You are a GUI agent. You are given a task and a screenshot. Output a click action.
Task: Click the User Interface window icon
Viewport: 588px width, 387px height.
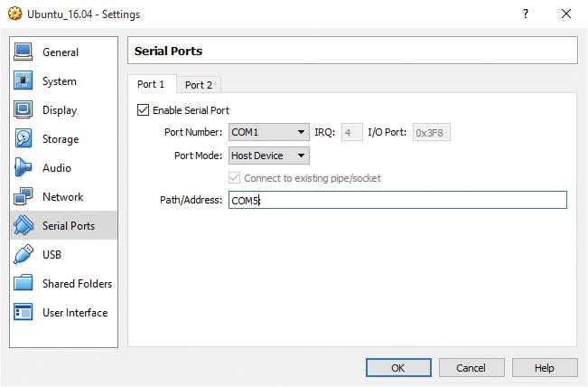[23, 312]
